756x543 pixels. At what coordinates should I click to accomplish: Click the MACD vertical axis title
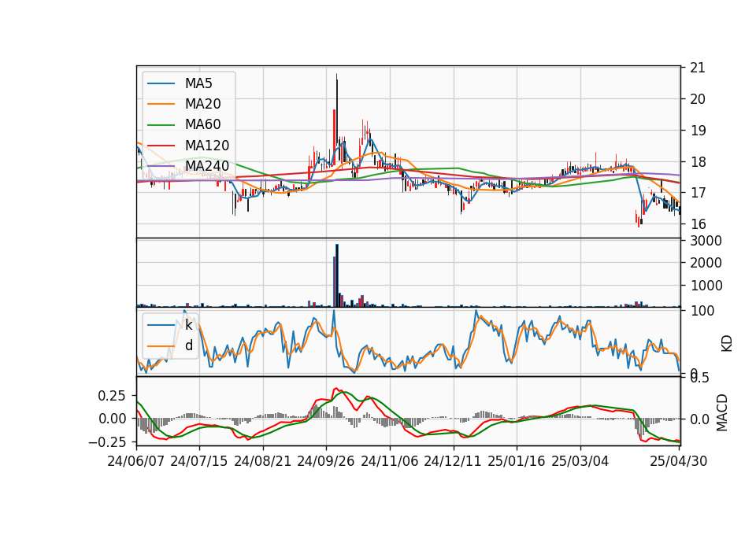[x=722, y=412]
